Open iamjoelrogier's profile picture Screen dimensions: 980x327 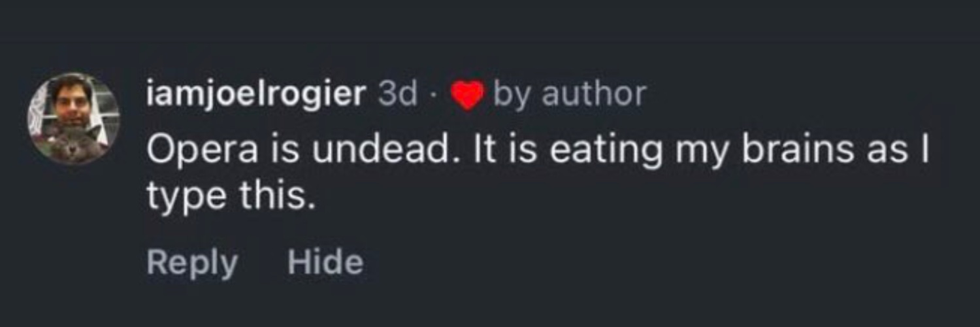point(73,118)
